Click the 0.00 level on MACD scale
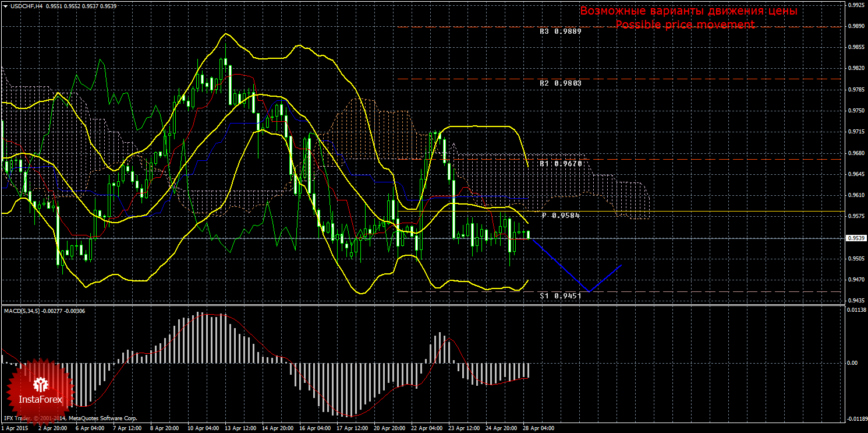 (x=852, y=362)
